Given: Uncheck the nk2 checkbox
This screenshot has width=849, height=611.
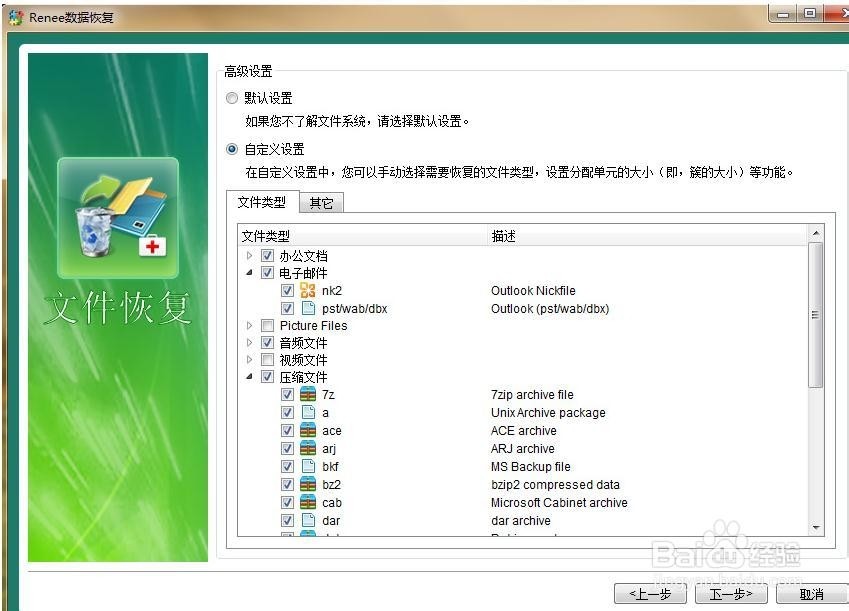Looking at the screenshot, I should 288,290.
